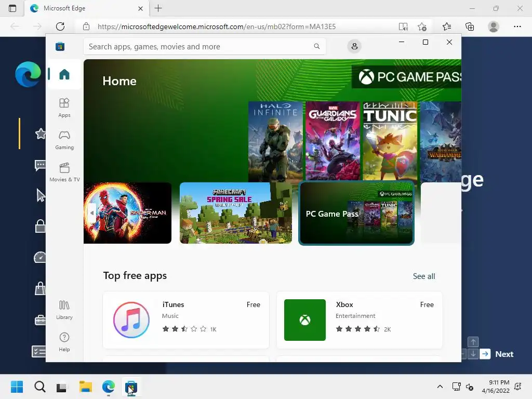Click the briefcase icon in welcome sidebar
This screenshot has width=532, height=399.
click(40, 320)
